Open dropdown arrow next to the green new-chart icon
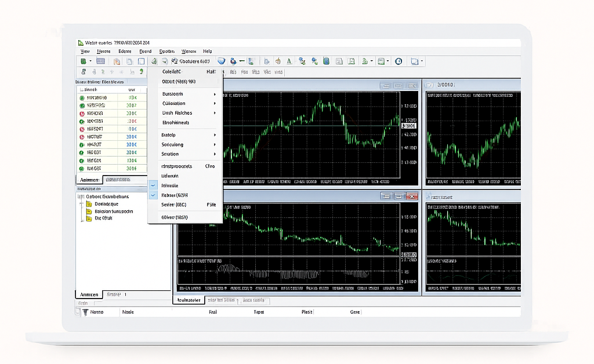The height and width of the screenshot is (364, 594). (90, 61)
